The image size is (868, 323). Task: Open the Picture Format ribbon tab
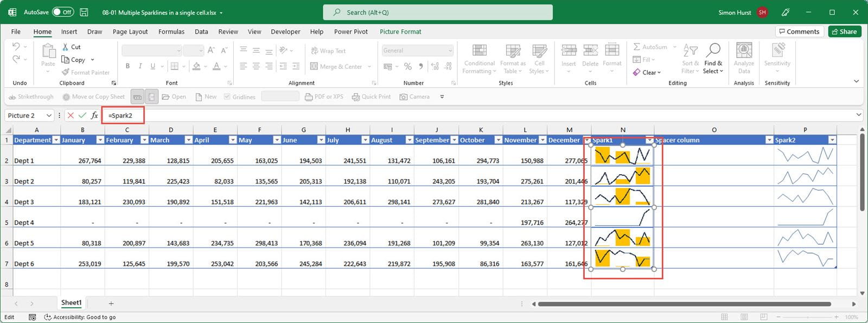click(400, 31)
